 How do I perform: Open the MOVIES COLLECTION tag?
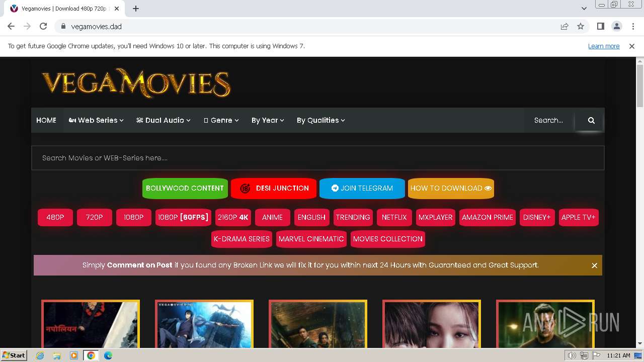point(388,239)
